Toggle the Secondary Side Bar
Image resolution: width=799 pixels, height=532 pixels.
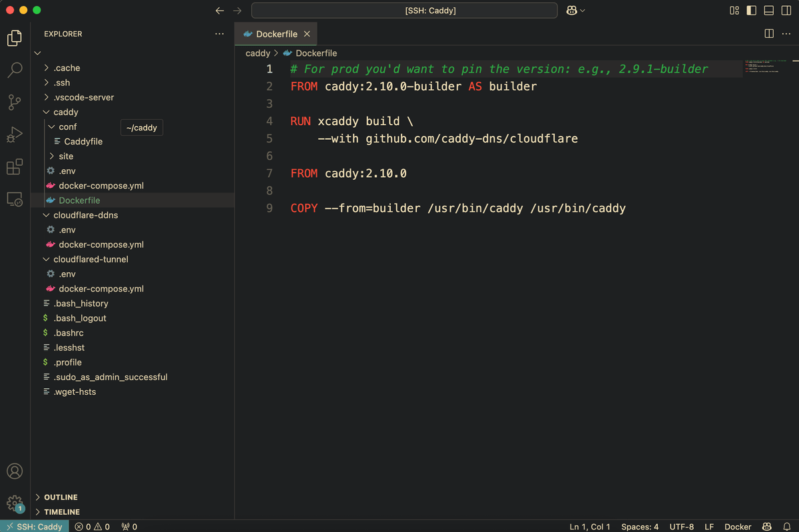[786, 10]
